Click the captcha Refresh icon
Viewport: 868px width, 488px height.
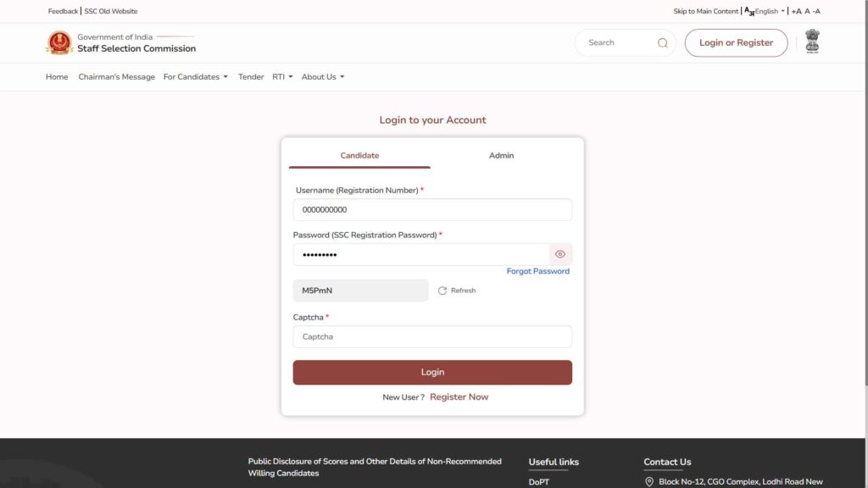pos(442,291)
